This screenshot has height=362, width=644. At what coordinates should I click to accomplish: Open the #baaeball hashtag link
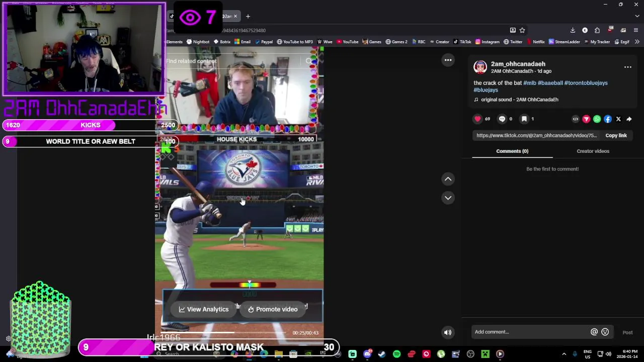tap(550, 83)
